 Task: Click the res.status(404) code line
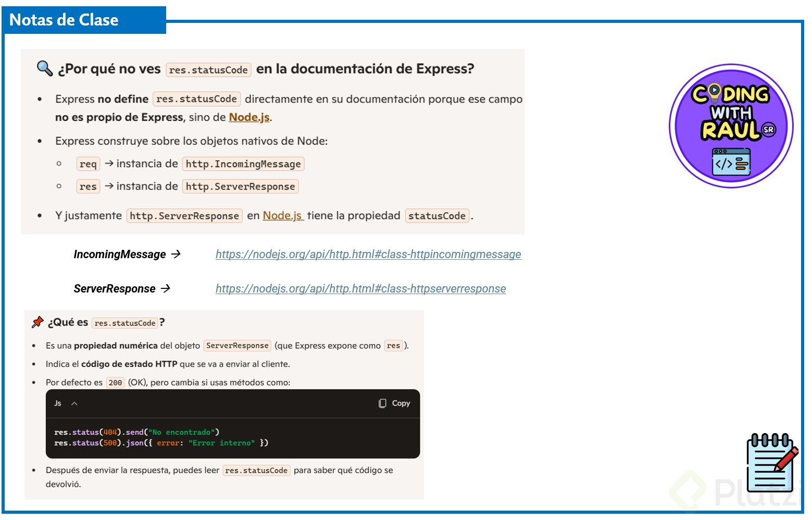coord(137,432)
